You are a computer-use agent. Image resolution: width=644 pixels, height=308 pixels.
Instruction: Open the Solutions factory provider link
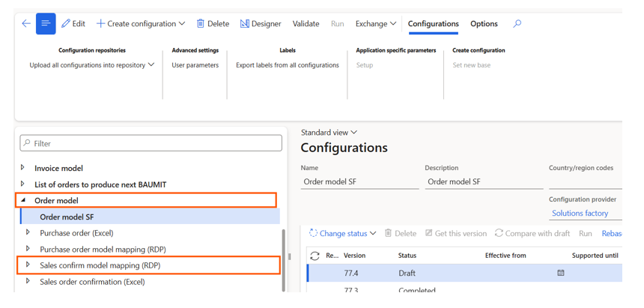580,213
